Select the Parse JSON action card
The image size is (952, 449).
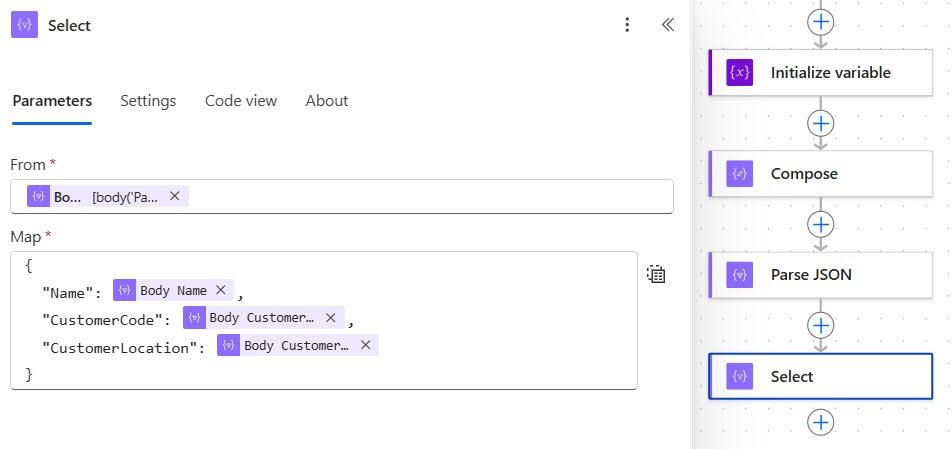pyautogui.click(x=820, y=275)
